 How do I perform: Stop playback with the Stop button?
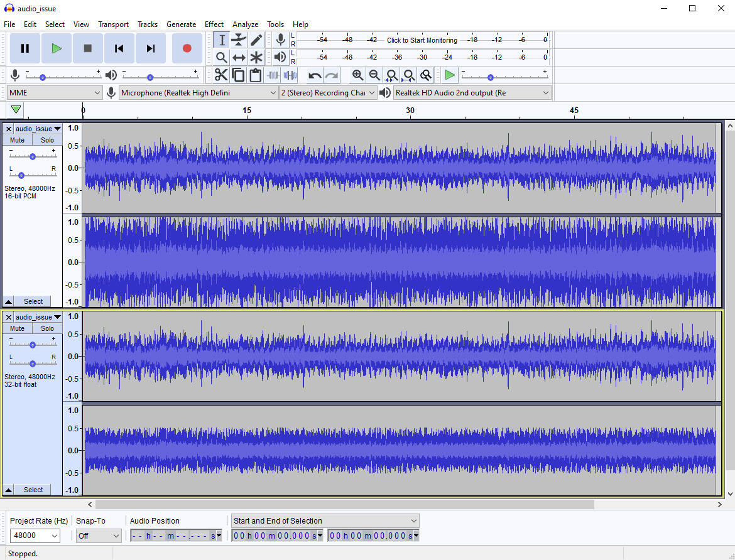88,48
